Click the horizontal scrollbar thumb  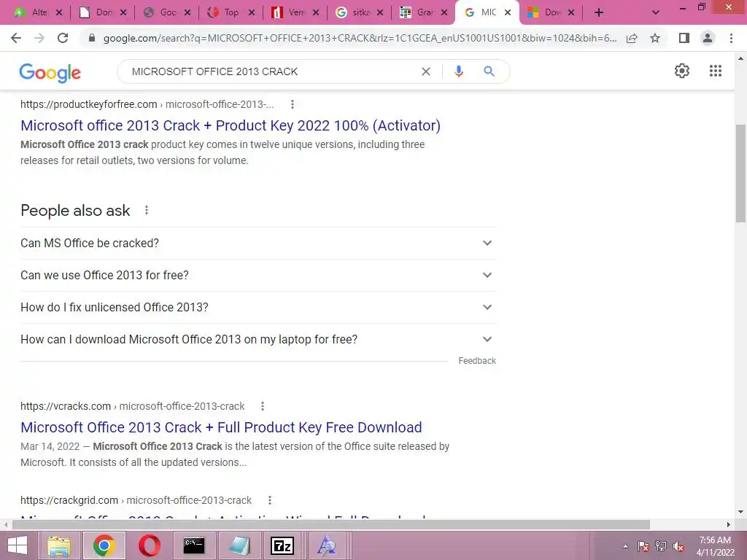[331, 525]
